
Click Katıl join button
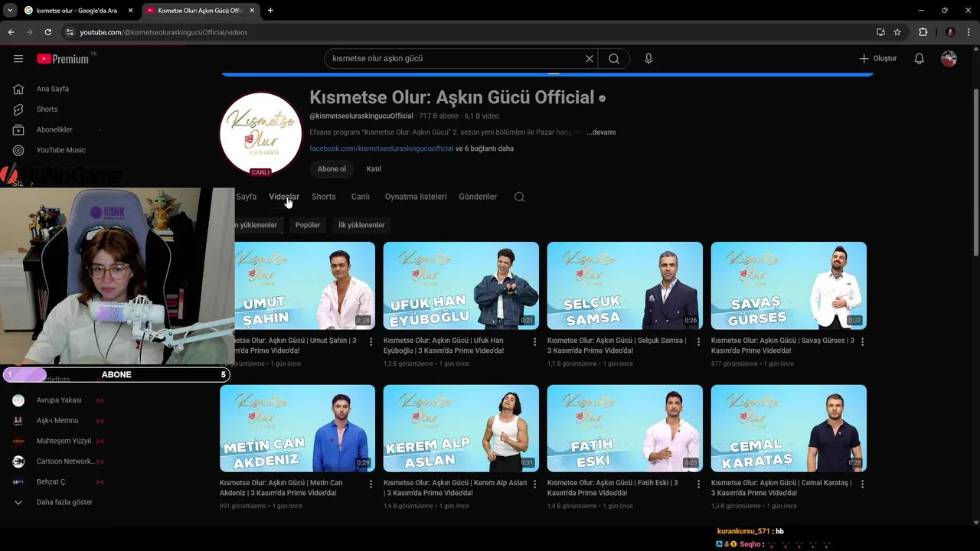(374, 169)
